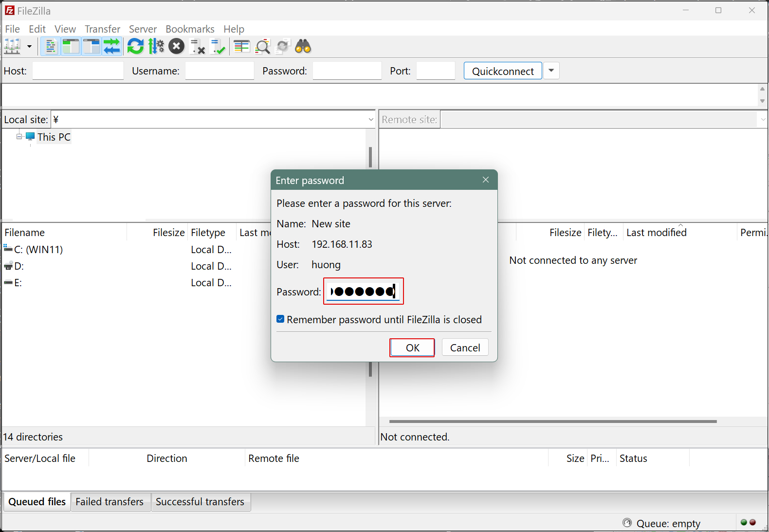Click the green Refresh file lists icon
This screenshot has width=769, height=532.
point(135,47)
